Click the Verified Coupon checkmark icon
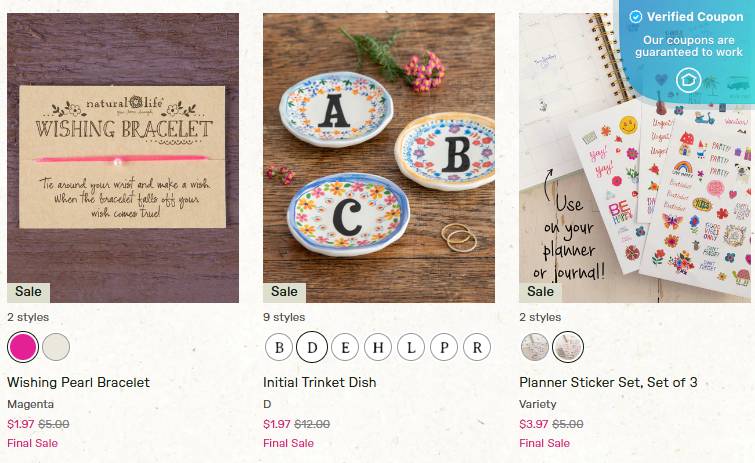 (636, 17)
